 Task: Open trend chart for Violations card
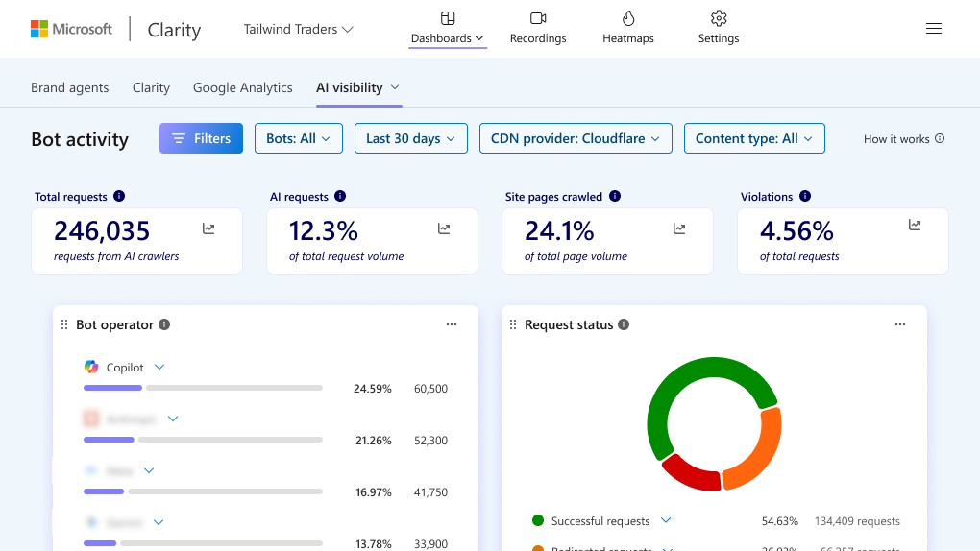click(915, 225)
